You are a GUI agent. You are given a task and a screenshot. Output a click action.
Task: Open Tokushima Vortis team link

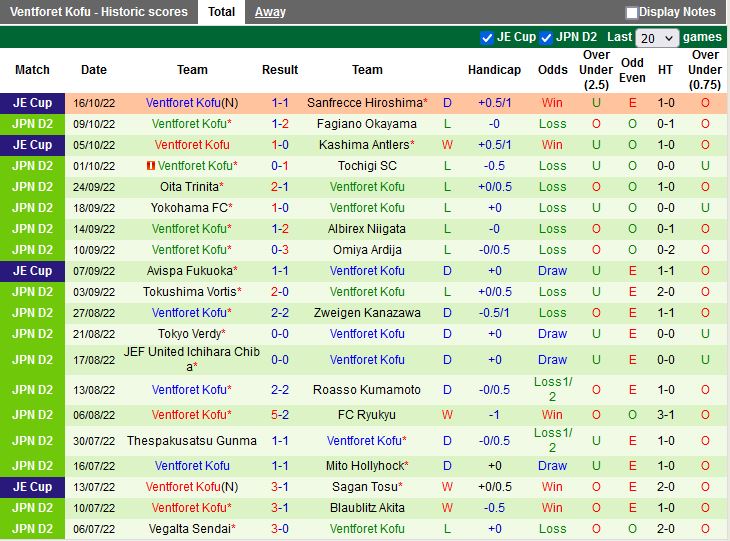coord(189,291)
